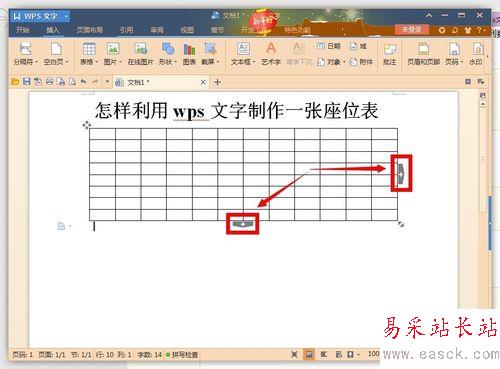Viewport: 500px width, 369px height.
Task: Click the first cell of the table
Action: 102,134
